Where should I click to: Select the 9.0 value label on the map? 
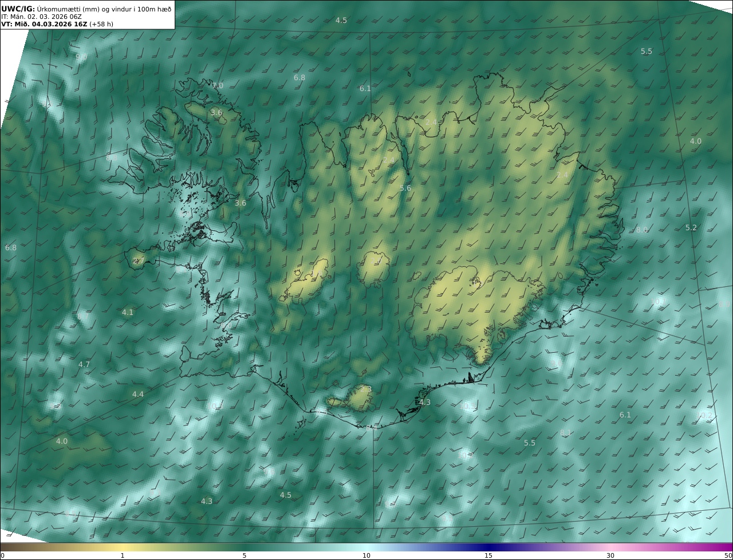click(x=81, y=57)
